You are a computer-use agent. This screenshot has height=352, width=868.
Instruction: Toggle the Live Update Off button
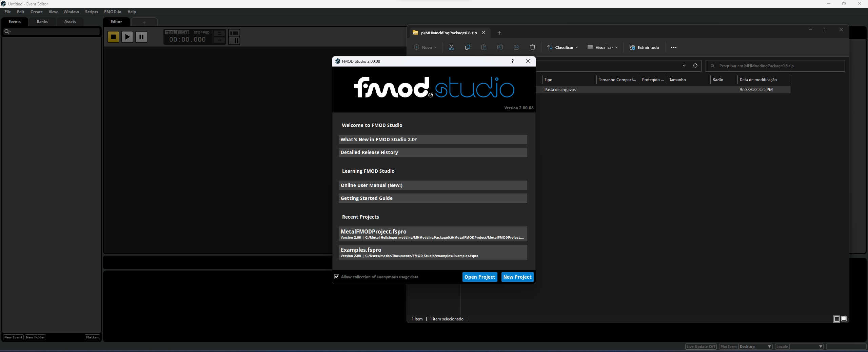tap(701, 347)
